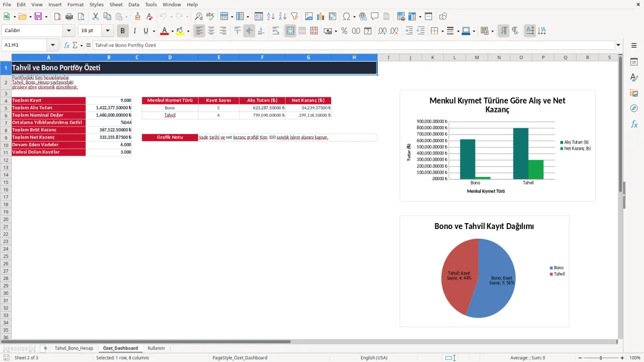The height and width of the screenshot is (362, 644).
Task: Run the Spelling check icon
Action: tap(210, 17)
